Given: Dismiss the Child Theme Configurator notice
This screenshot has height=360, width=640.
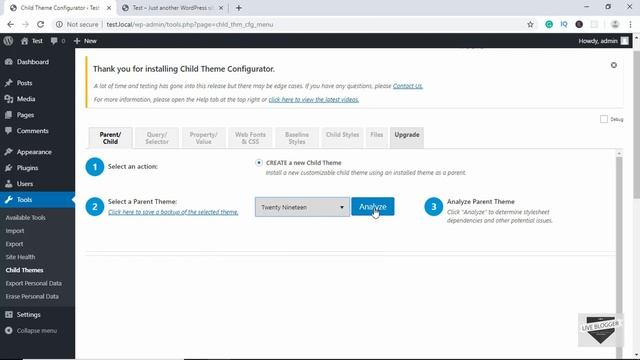Looking at the screenshot, I should tap(613, 65).
